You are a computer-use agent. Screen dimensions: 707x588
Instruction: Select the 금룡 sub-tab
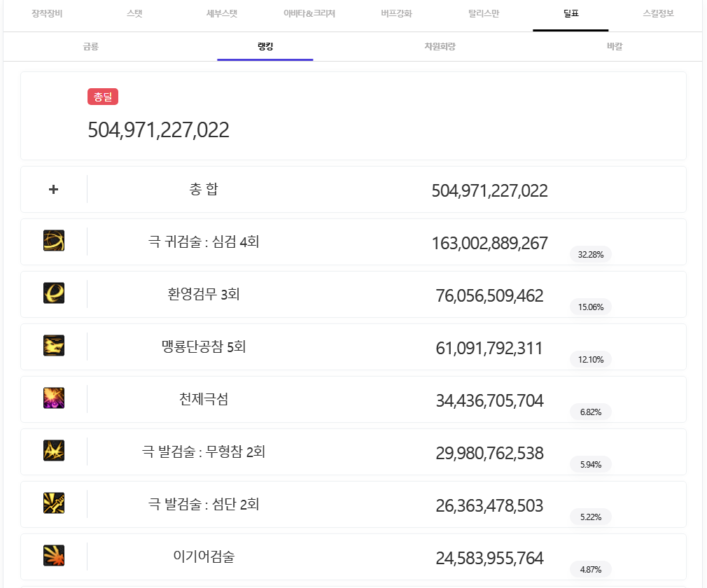pyautogui.click(x=90, y=47)
